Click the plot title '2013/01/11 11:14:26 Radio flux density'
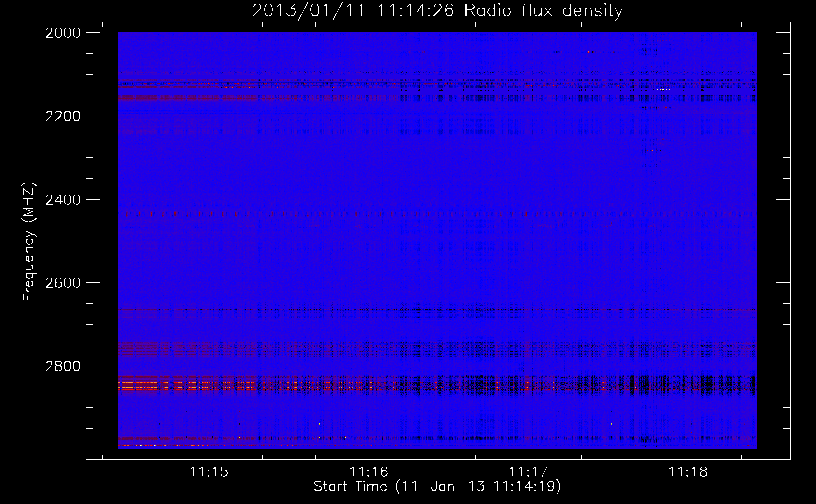This screenshot has width=816, height=504. [x=437, y=10]
